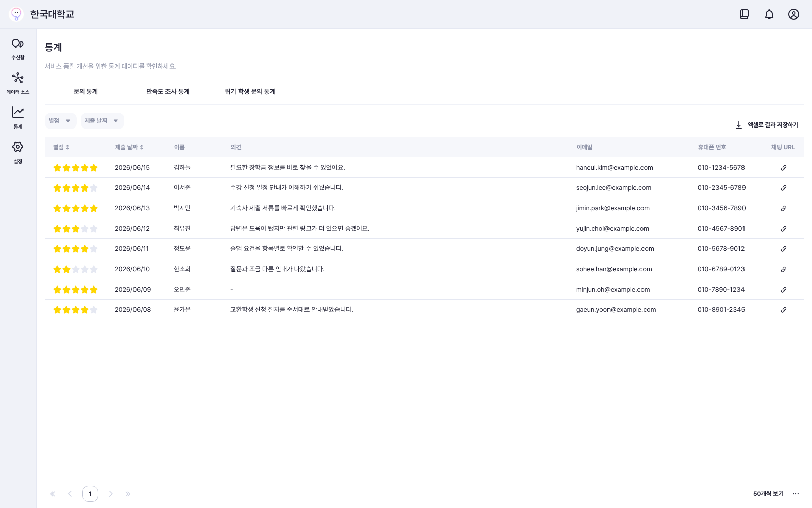
Task: Open the 50개씩 보기 page size selector
Action: pyautogui.click(x=768, y=494)
